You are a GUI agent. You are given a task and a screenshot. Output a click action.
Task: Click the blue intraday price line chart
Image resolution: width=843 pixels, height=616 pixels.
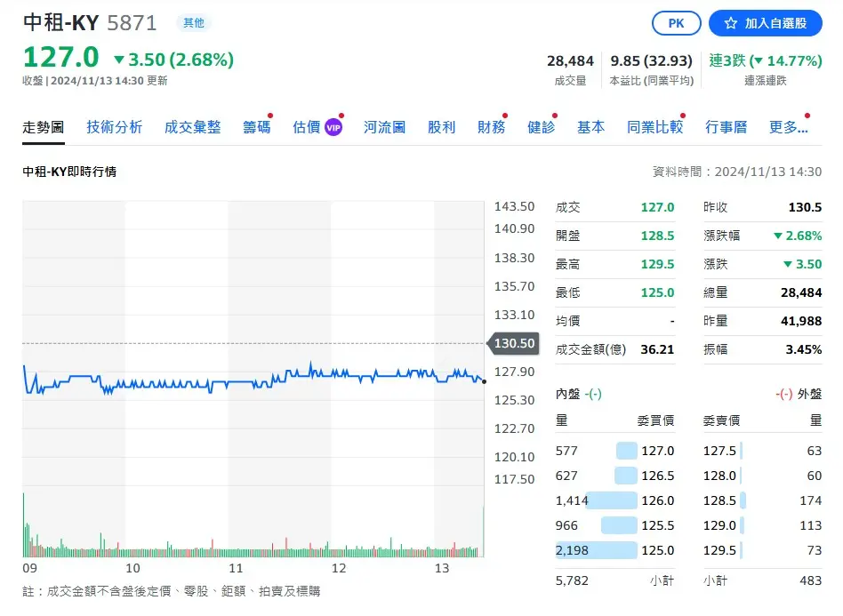[x=267, y=380]
